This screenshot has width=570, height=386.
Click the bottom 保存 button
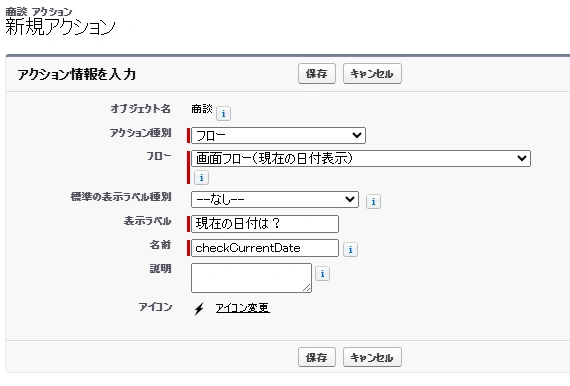click(317, 357)
